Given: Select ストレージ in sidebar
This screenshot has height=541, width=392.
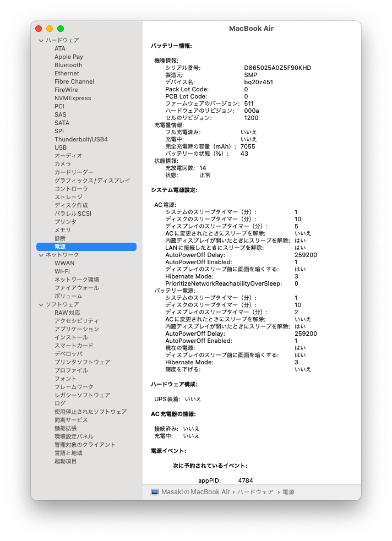Looking at the screenshot, I should coord(68,198).
